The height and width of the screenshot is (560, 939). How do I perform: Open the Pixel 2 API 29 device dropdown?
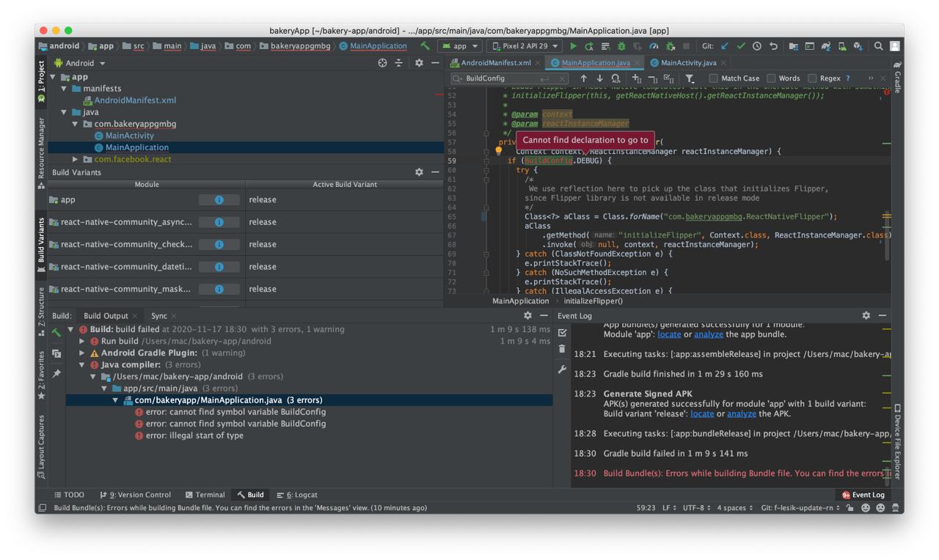click(525, 45)
